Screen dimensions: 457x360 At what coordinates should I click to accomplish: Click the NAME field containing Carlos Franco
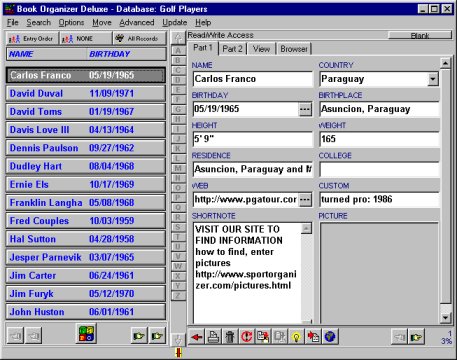click(252, 79)
